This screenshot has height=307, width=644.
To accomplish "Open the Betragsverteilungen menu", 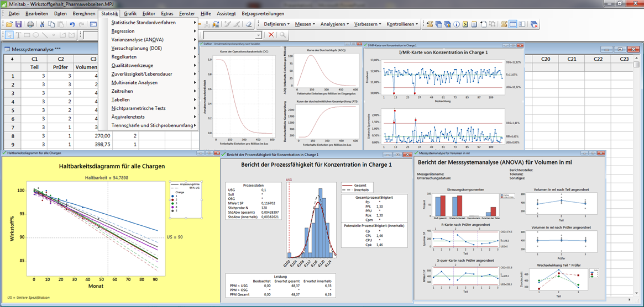I will (x=263, y=14).
